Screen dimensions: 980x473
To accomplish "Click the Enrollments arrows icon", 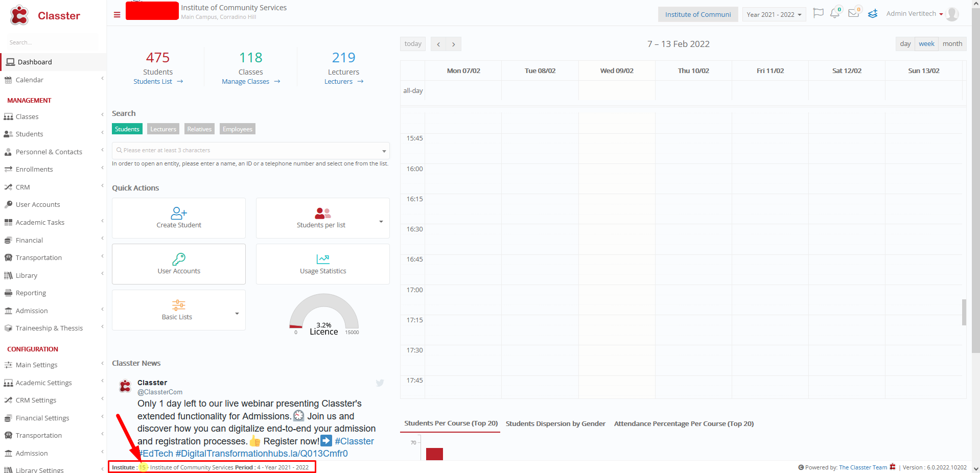I will (8, 170).
